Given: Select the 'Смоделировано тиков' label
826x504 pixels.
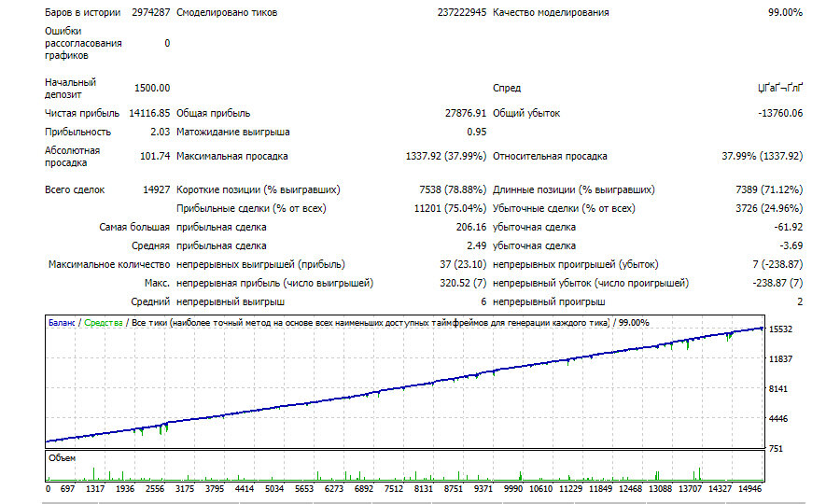Looking at the screenshot, I should click(x=227, y=12).
